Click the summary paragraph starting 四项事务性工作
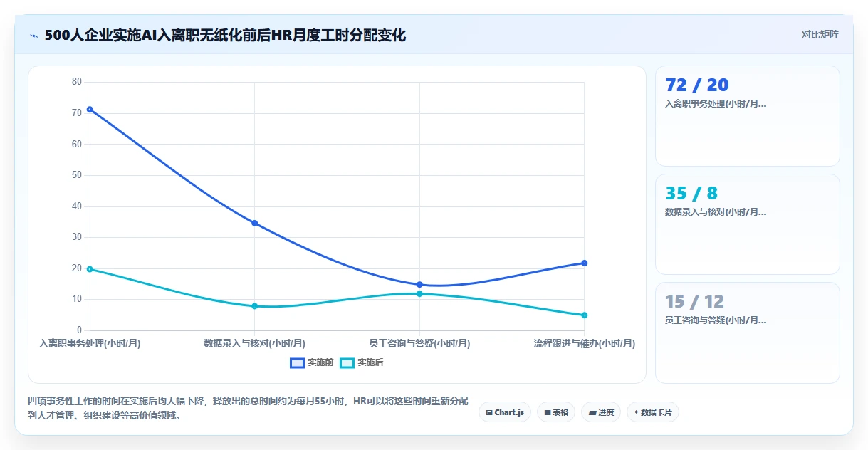 [248, 409]
